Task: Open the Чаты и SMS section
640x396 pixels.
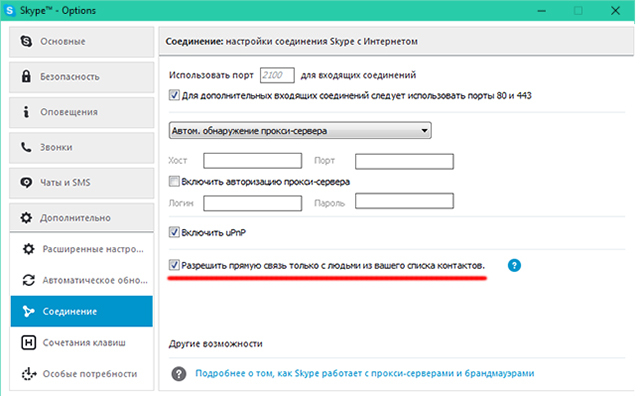Action: click(82, 182)
